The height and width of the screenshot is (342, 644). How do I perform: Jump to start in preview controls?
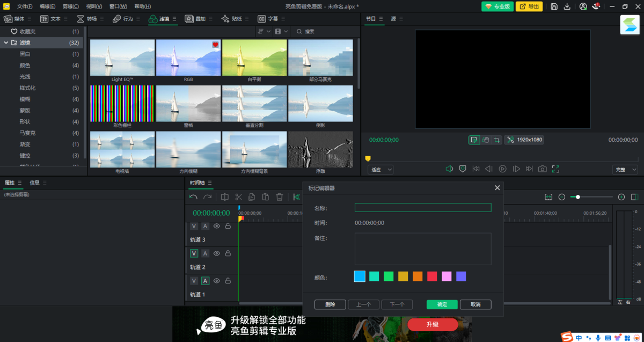point(476,169)
